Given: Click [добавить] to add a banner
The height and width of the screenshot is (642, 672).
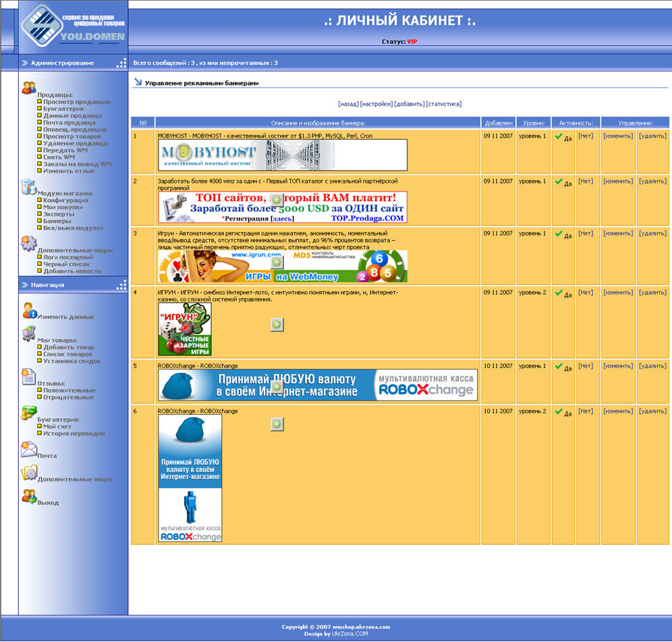Looking at the screenshot, I should tap(410, 104).
